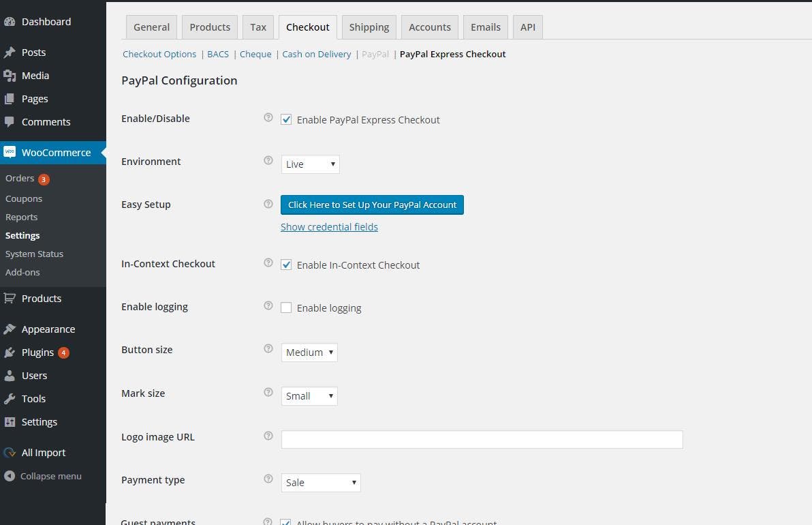Change Button size from the Medium dropdown
The width and height of the screenshot is (812, 525).
[309, 352]
